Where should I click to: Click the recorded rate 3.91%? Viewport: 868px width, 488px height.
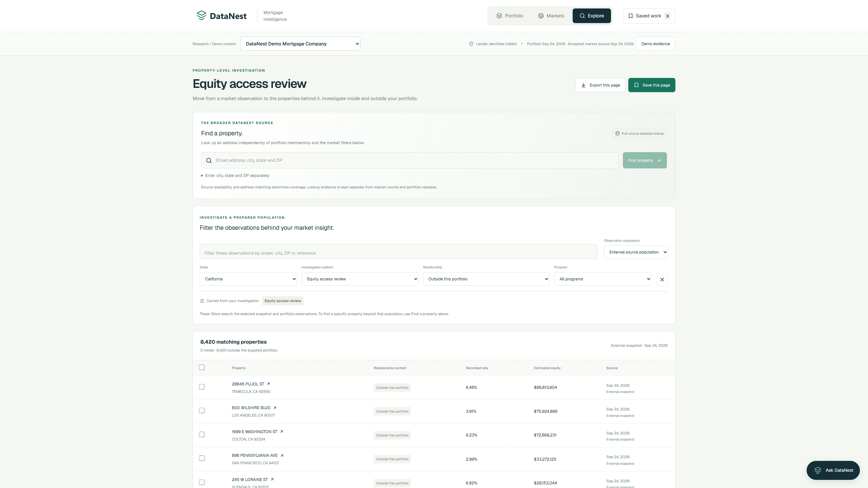[x=471, y=411]
